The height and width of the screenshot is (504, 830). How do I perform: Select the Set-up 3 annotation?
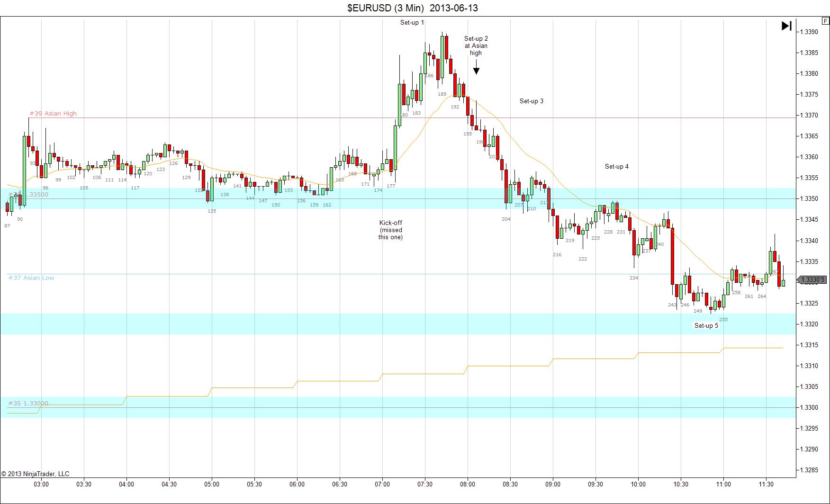(532, 101)
